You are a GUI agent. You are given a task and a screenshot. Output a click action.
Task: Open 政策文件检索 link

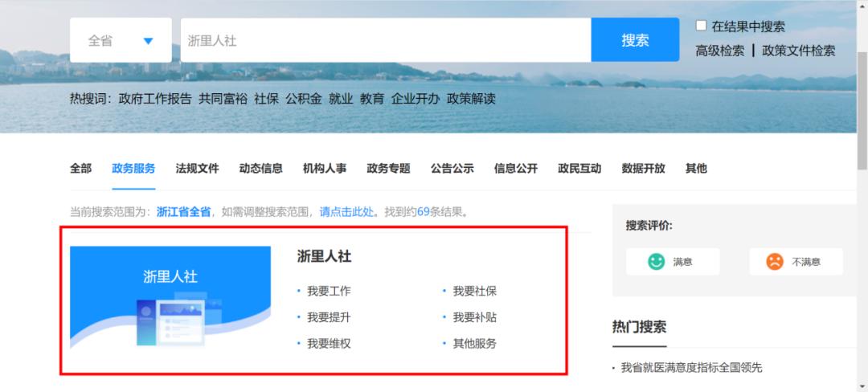coord(798,51)
